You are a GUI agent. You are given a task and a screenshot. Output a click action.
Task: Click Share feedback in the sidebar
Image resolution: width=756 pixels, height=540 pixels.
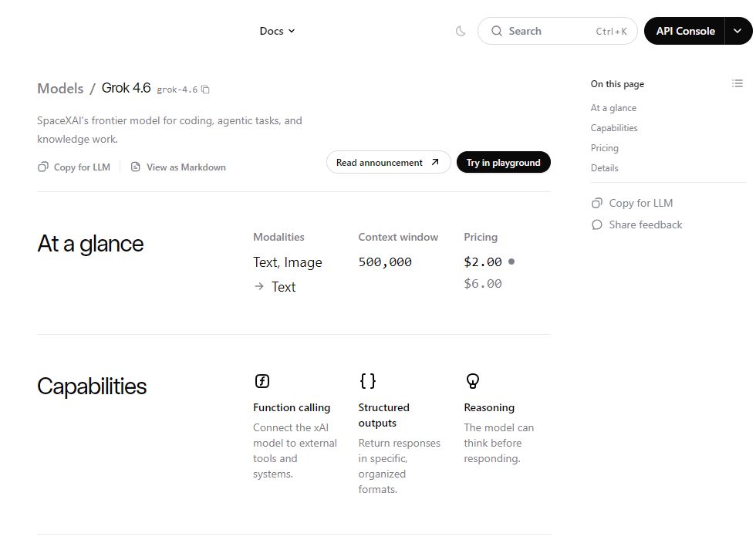[x=637, y=224]
